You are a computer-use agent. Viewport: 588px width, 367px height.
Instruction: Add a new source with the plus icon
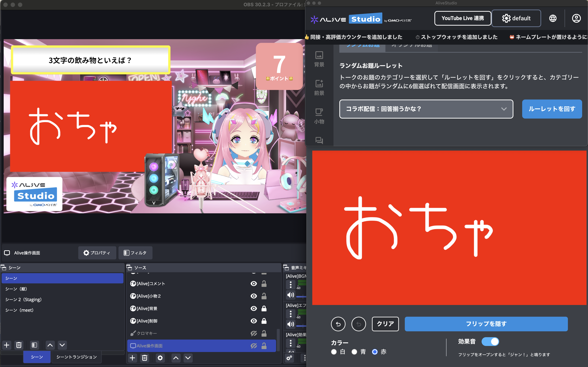132,358
